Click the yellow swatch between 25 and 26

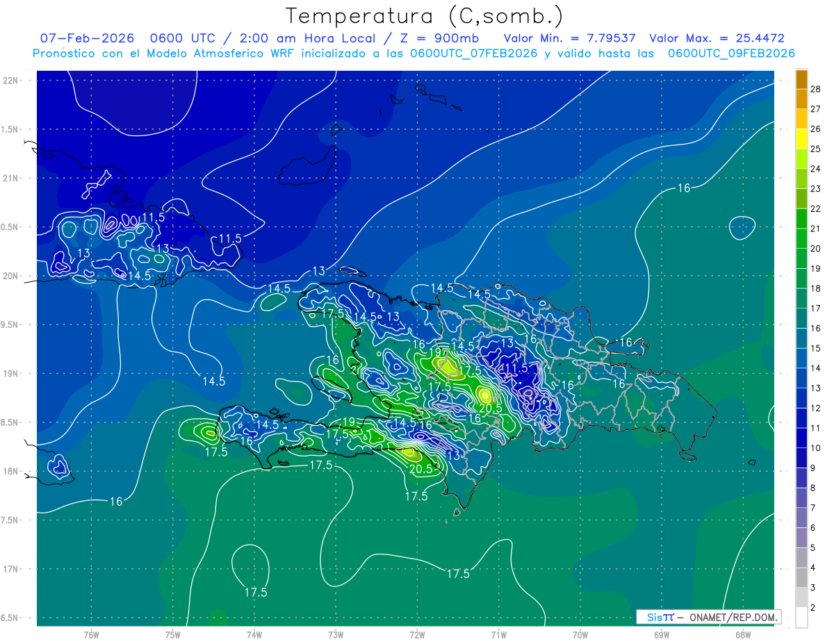click(x=801, y=139)
